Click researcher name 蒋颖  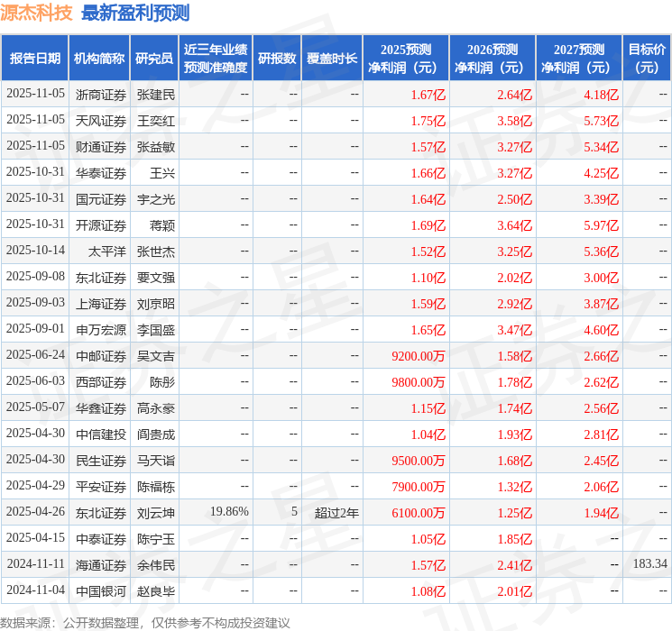162,225
